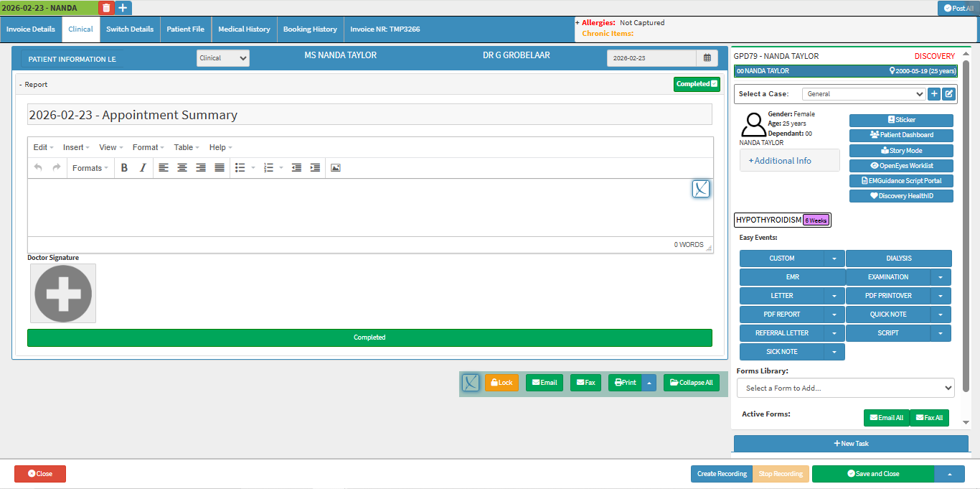Open the Patient File tab
Screen dimensions: 980x489
tap(186, 29)
